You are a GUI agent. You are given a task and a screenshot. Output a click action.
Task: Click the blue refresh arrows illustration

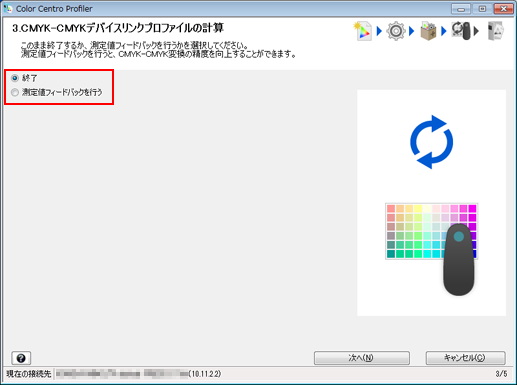click(431, 142)
